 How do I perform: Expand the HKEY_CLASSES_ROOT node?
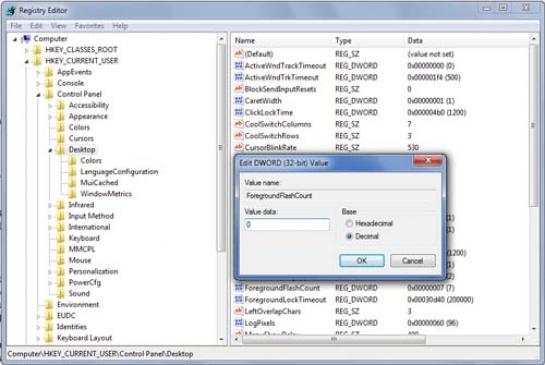point(27,50)
